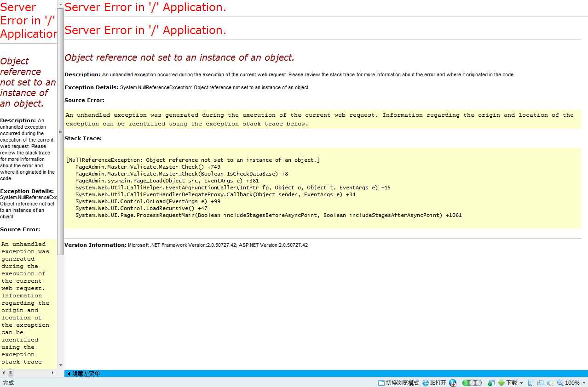Screen dimensions: 588x387
Task: Toggle the green three-circle switch
Action: (x=472, y=383)
